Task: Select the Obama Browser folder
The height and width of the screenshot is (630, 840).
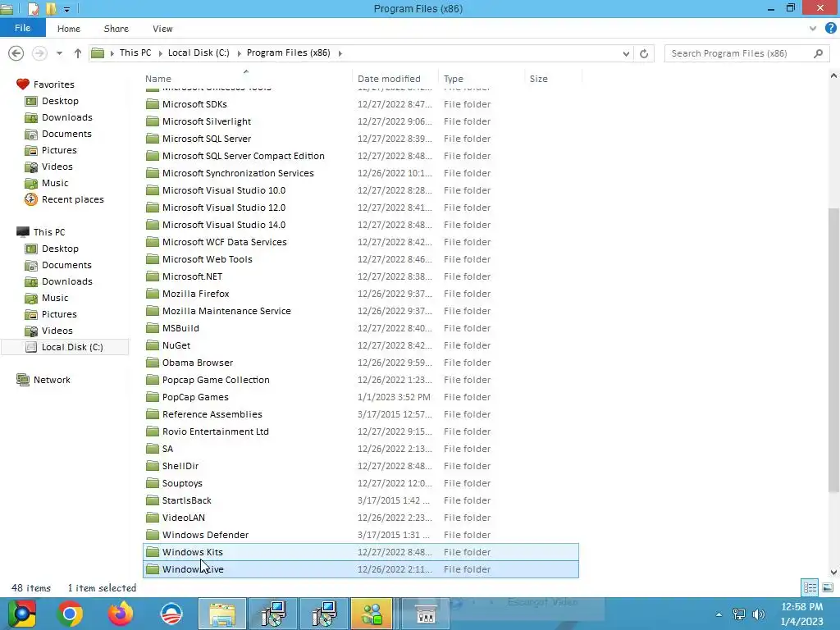Action: point(361,363)
